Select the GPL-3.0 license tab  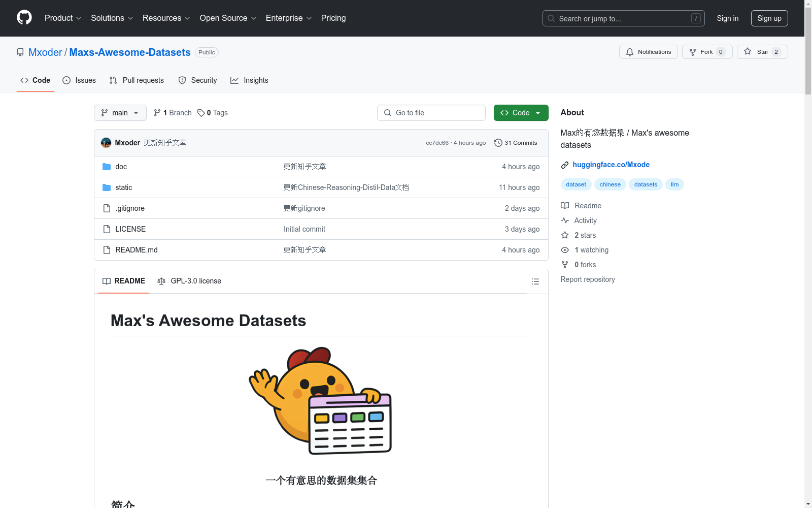pos(189,281)
